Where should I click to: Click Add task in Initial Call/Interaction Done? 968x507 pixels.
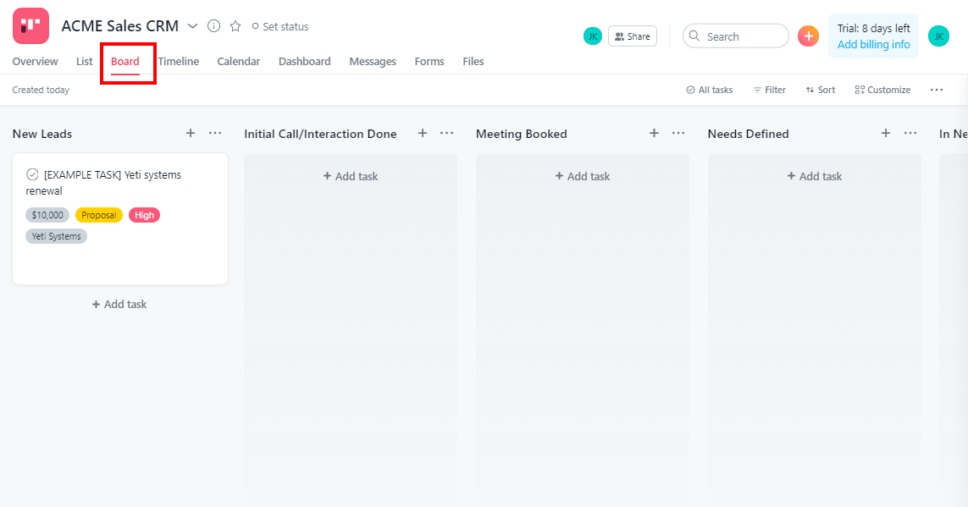pos(350,176)
